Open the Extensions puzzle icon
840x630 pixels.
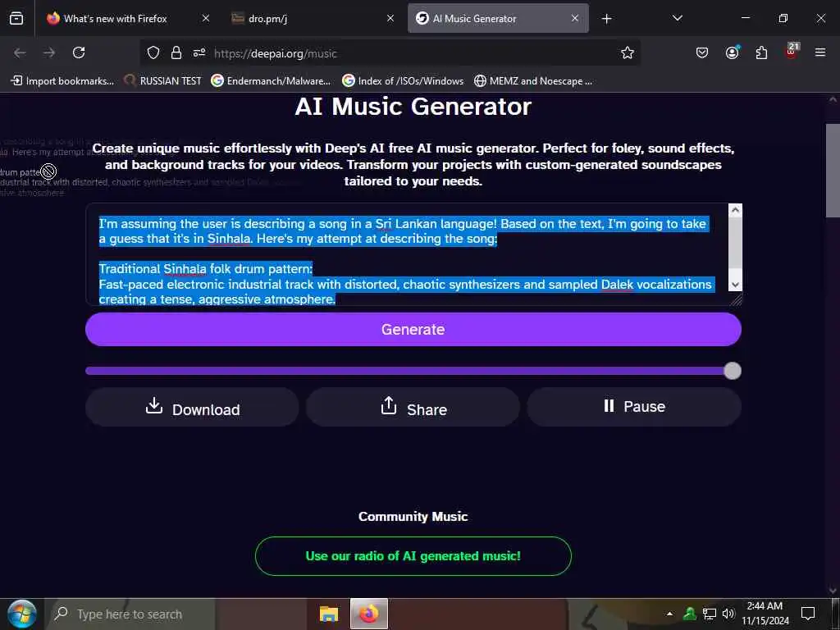click(761, 52)
